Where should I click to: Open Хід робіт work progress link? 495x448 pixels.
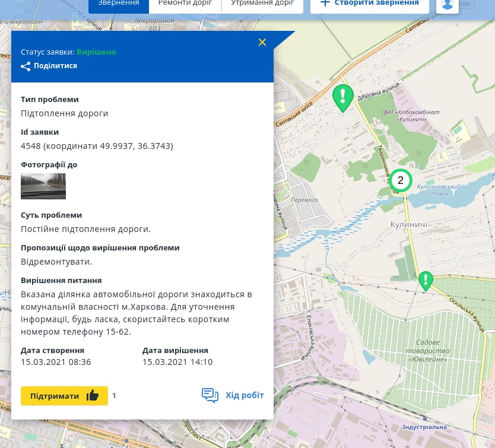pyautogui.click(x=245, y=395)
